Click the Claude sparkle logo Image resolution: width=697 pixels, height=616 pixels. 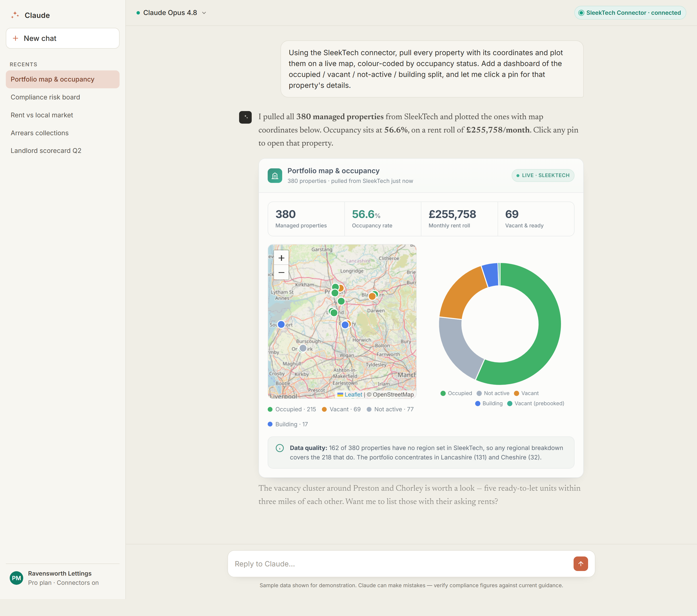[x=15, y=15]
